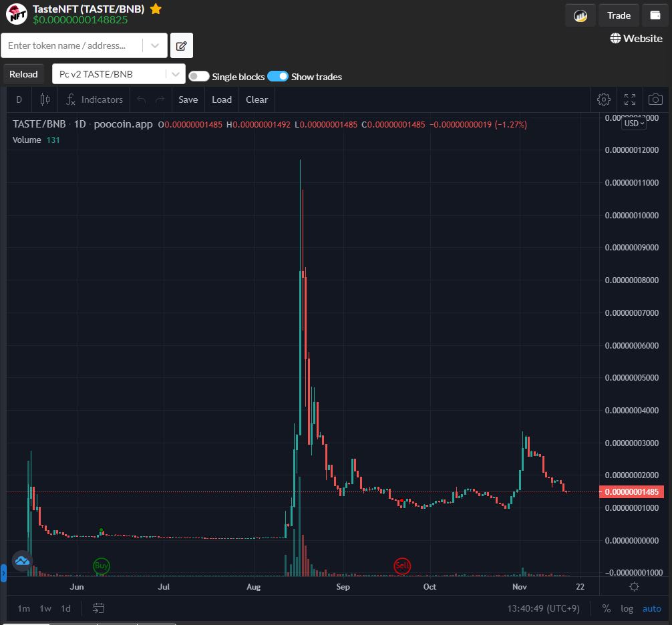The width and height of the screenshot is (672, 625).
Task: Open the wallet icon button
Action: [x=655, y=16]
